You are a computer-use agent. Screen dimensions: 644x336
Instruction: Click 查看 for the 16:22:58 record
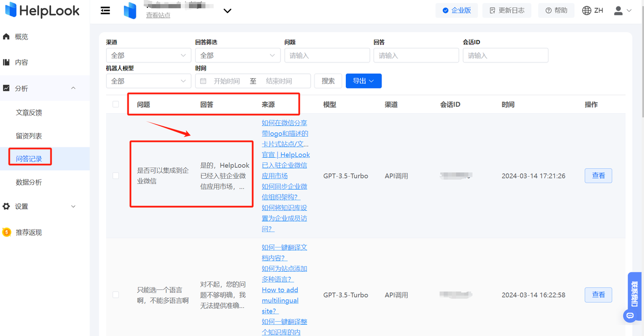pos(598,295)
